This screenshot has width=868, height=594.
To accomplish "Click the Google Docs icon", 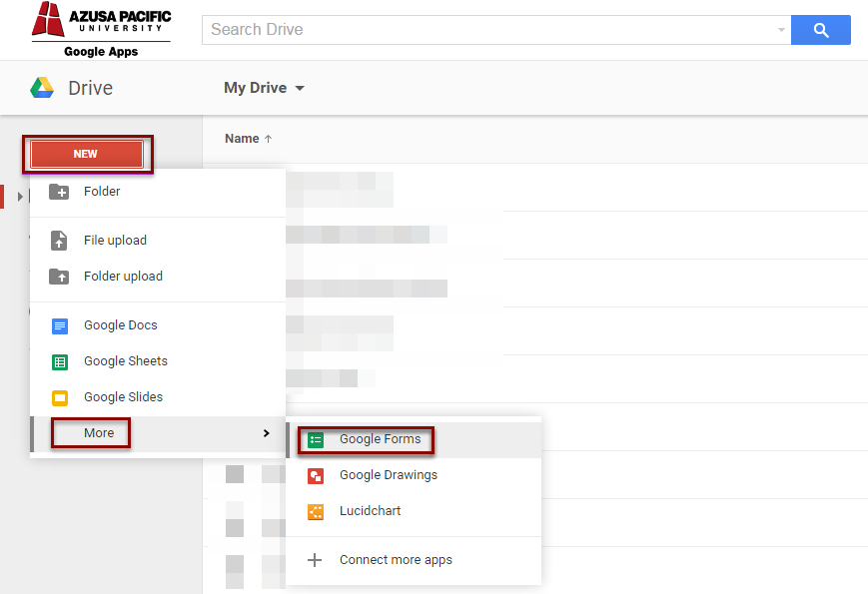I will point(60,326).
